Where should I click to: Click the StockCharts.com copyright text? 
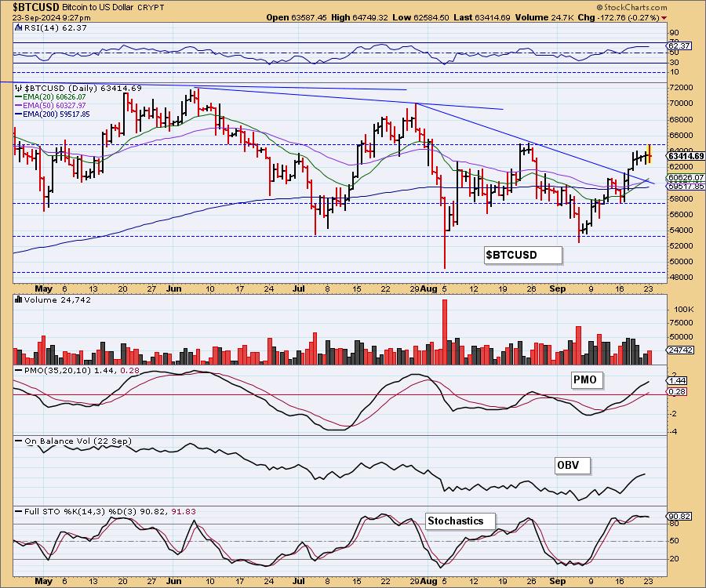point(631,8)
